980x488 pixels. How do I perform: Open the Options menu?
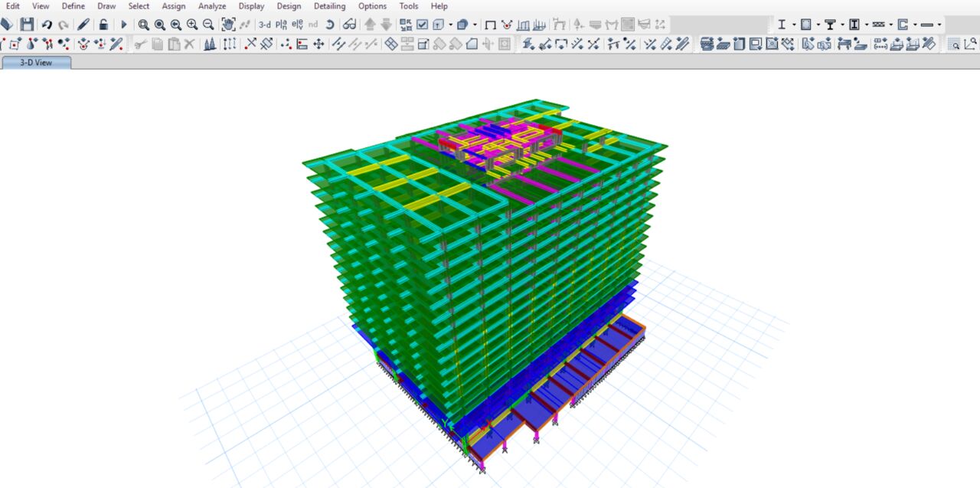click(373, 6)
